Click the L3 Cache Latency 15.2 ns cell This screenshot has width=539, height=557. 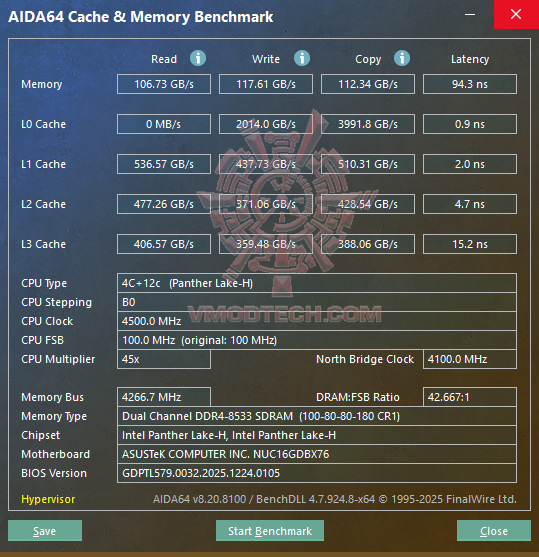pos(470,244)
